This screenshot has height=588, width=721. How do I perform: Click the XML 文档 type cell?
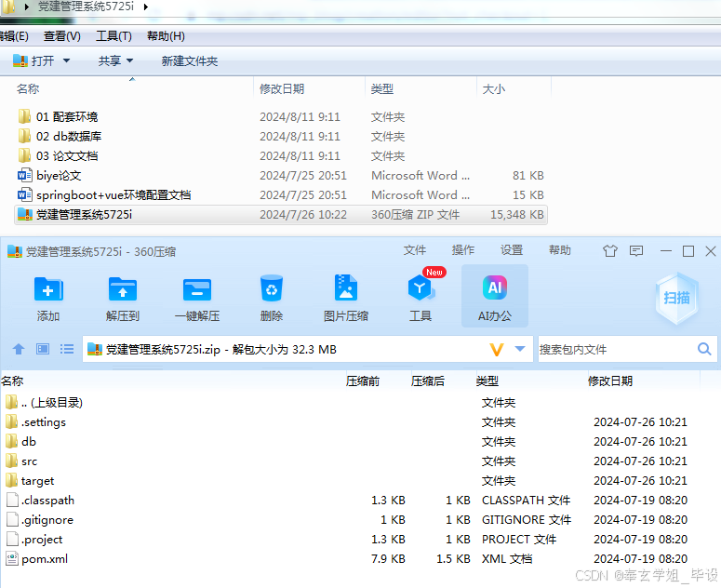coord(507,558)
